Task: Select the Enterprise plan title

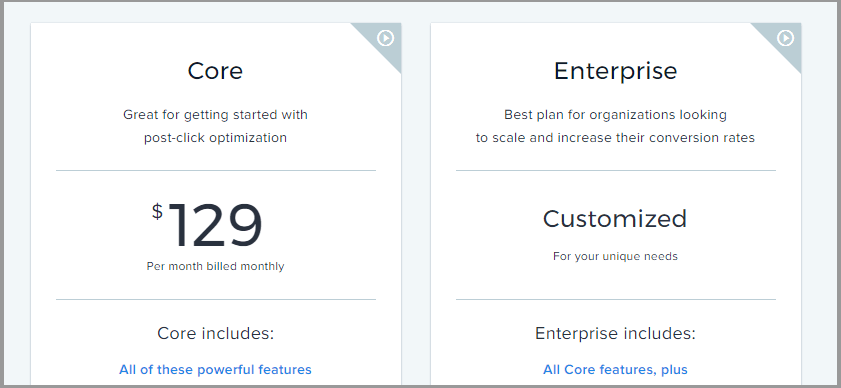Action: click(615, 71)
